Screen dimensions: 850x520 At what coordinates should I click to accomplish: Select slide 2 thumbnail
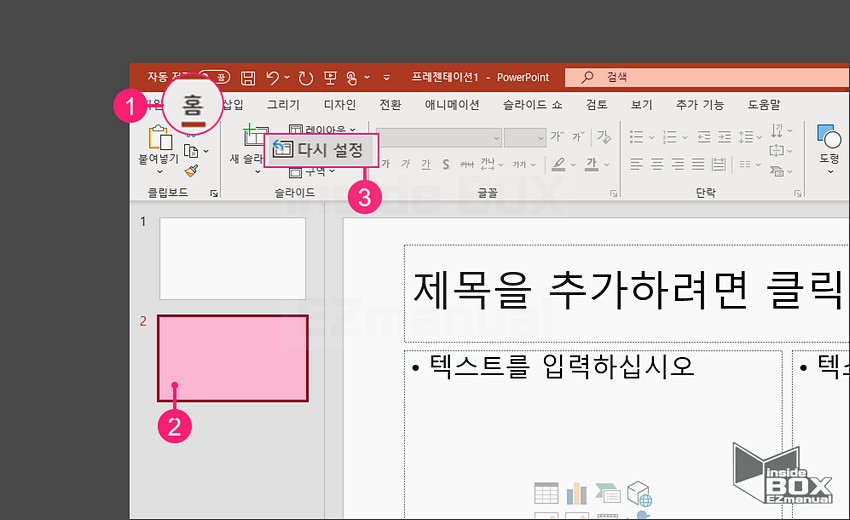233,358
